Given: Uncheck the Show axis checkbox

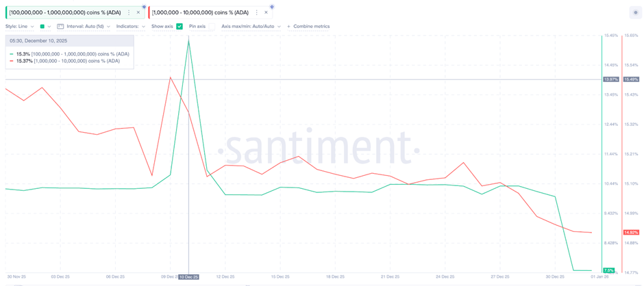Looking at the screenshot, I should coord(179,27).
